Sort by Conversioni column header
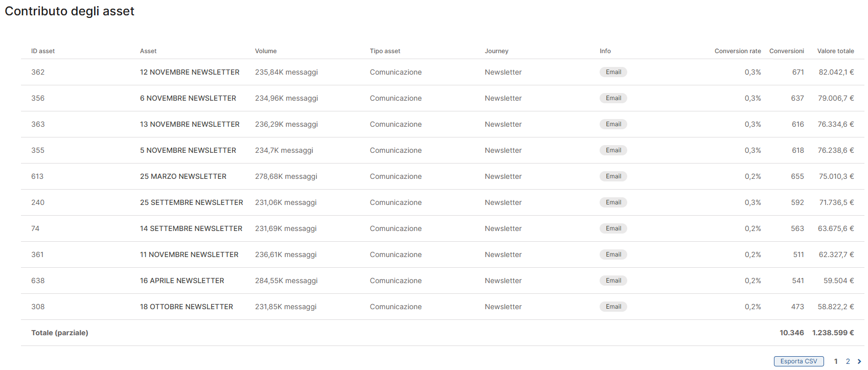This screenshot has height=370, width=868. pyautogui.click(x=787, y=51)
